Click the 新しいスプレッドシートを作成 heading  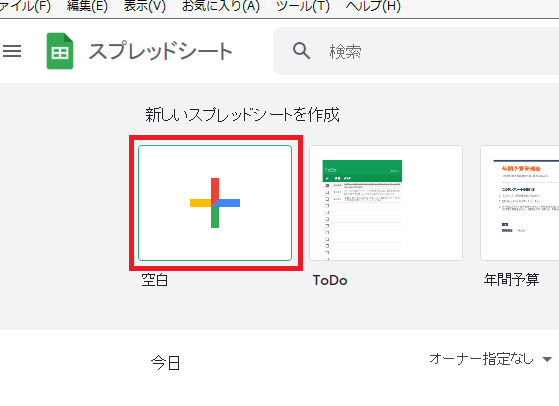[x=242, y=115]
